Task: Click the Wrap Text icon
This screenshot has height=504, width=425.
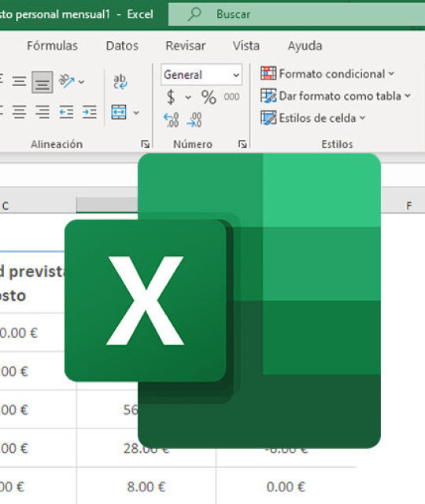Action: point(120,82)
